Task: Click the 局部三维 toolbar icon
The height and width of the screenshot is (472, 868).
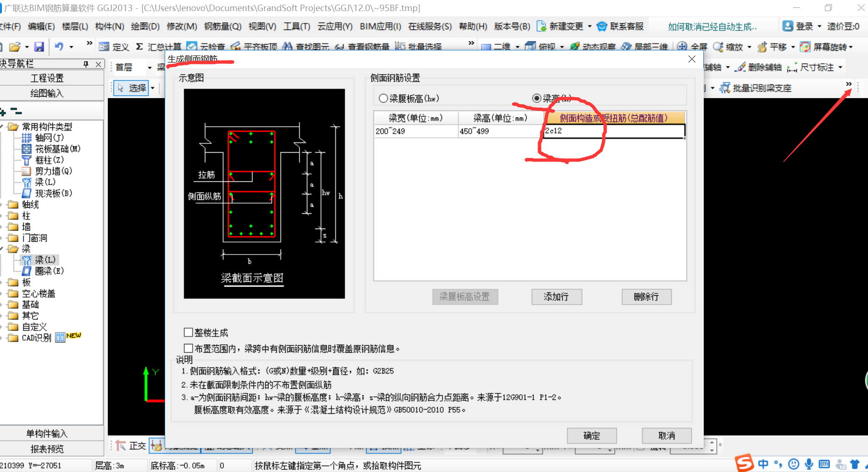Action: pos(626,47)
